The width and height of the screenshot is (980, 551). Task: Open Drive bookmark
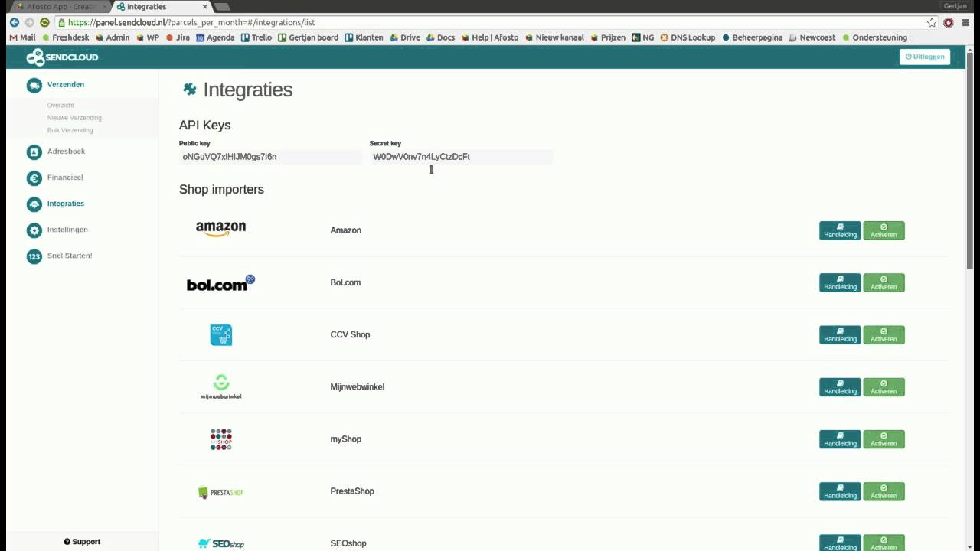coord(404,37)
